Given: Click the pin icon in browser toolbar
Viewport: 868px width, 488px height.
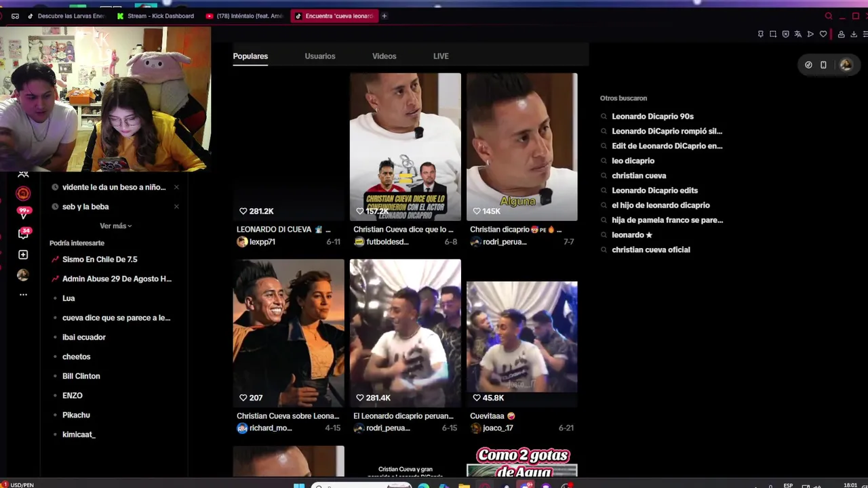Looking at the screenshot, I should pos(760,34).
